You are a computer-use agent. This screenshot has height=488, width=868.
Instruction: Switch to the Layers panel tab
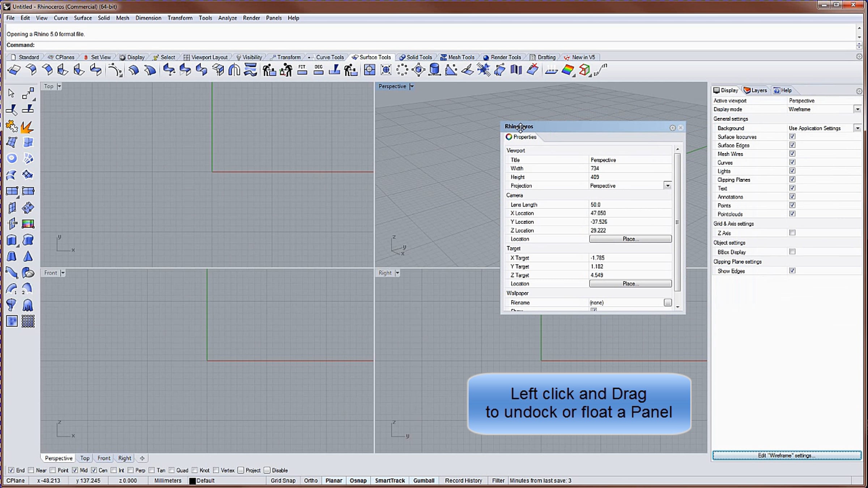[756, 90]
